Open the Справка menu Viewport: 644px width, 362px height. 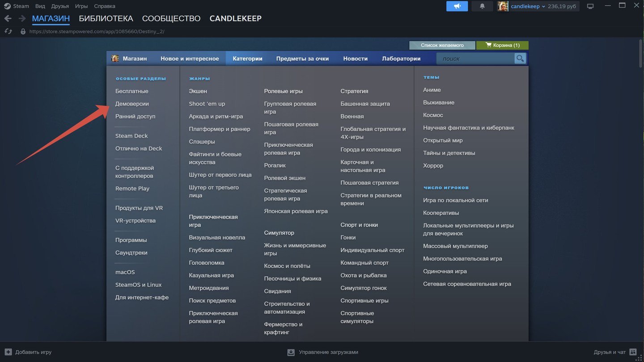105,6
